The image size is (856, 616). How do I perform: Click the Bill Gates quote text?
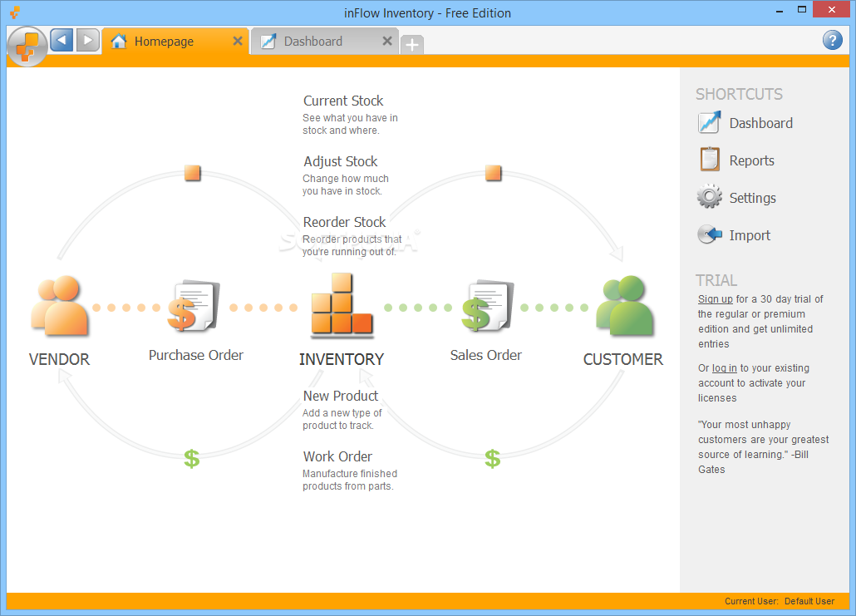click(763, 446)
